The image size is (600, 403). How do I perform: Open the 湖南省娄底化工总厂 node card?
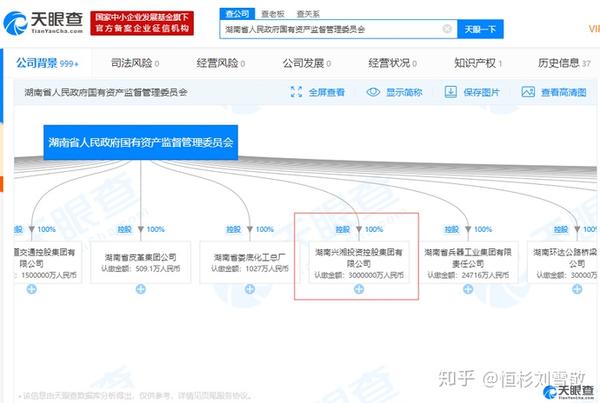(250, 262)
